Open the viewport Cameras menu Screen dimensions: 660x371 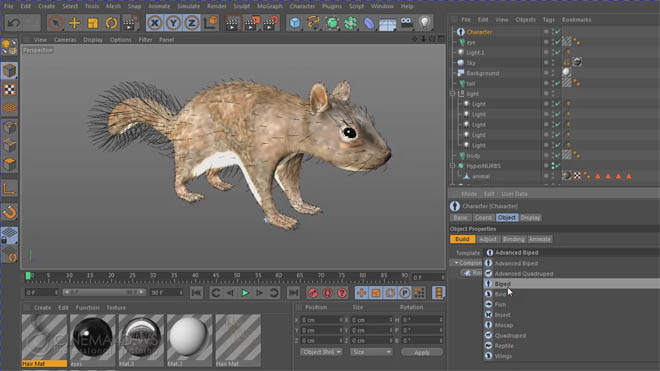pos(65,40)
